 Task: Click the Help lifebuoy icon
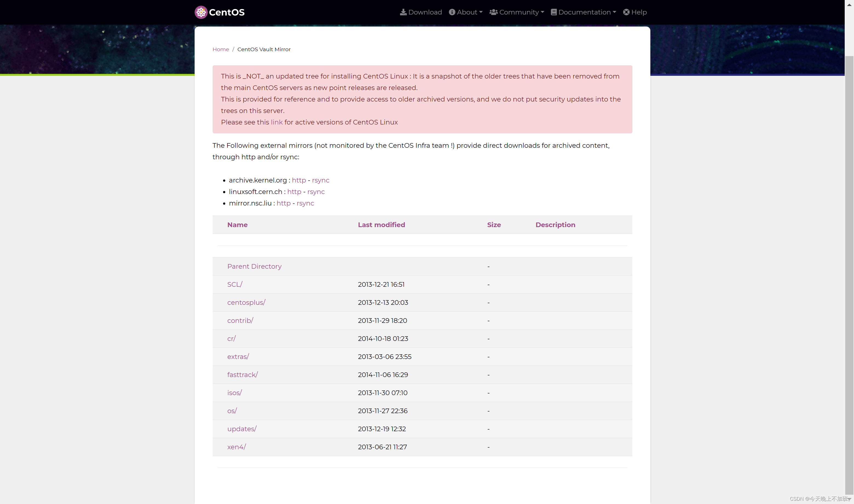click(x=626, y=12)
